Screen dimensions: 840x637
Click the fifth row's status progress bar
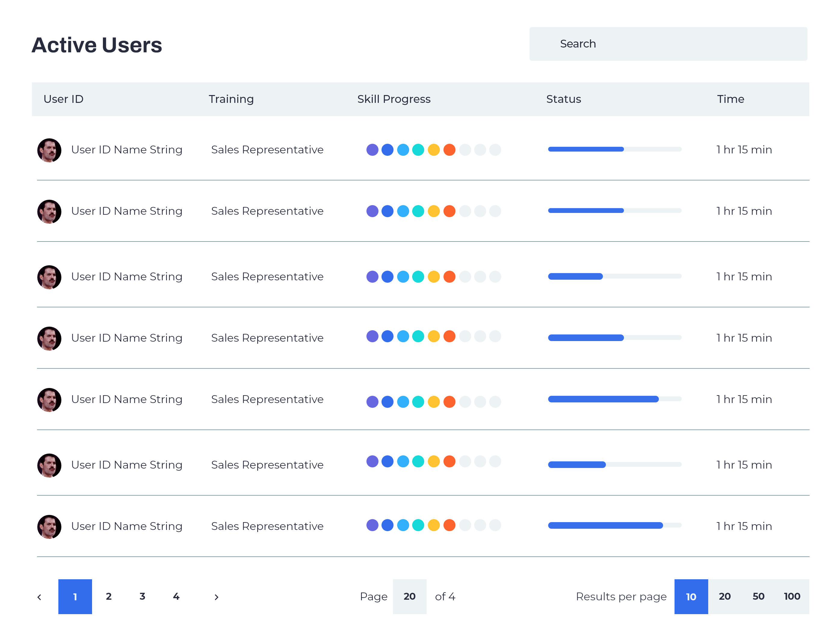[614, 399]
